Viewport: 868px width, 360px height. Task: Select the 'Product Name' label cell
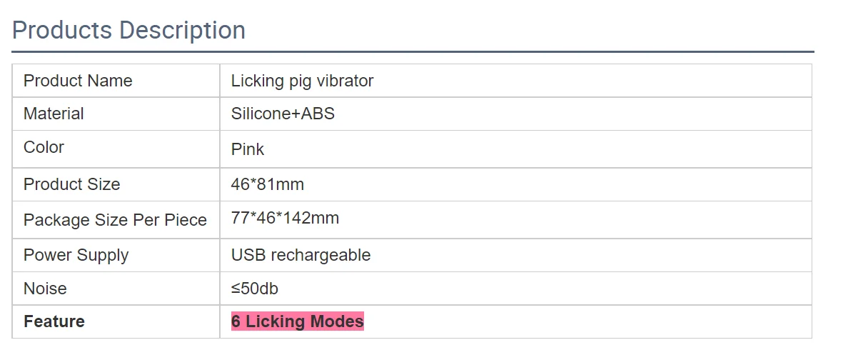[x=78, y=81]
